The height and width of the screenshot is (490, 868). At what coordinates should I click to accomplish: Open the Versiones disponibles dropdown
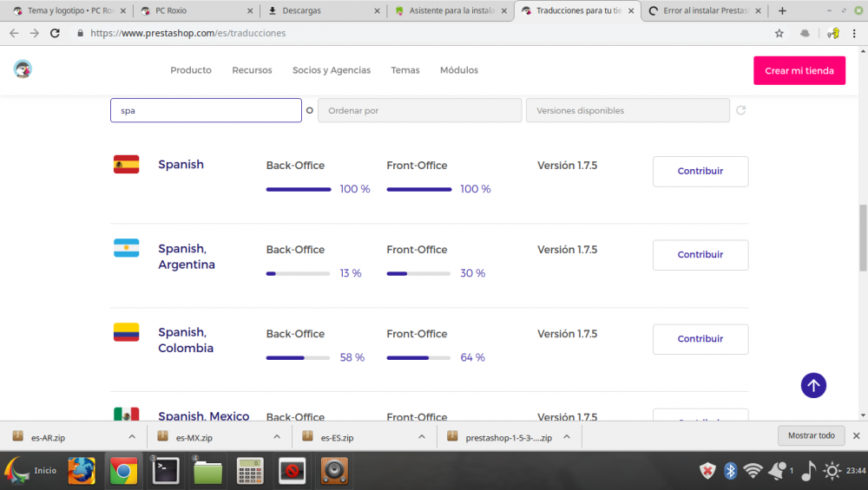(628, 110)
